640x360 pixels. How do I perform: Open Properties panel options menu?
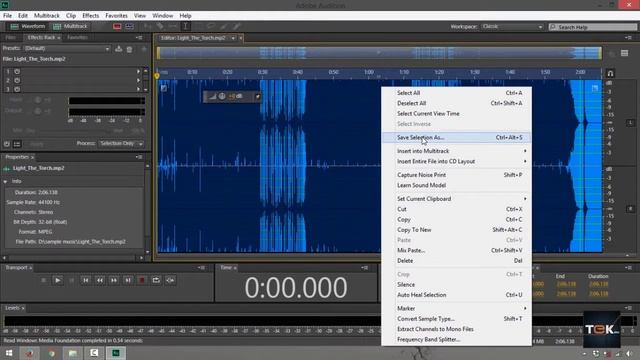pyautogui.click(x=139, y=157)
